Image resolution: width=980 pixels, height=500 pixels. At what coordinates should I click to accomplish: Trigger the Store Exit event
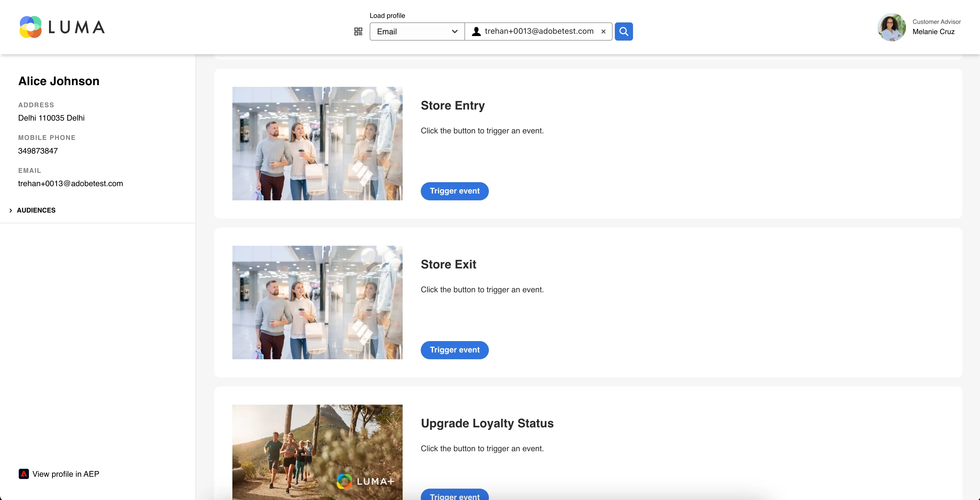[455, 350]
